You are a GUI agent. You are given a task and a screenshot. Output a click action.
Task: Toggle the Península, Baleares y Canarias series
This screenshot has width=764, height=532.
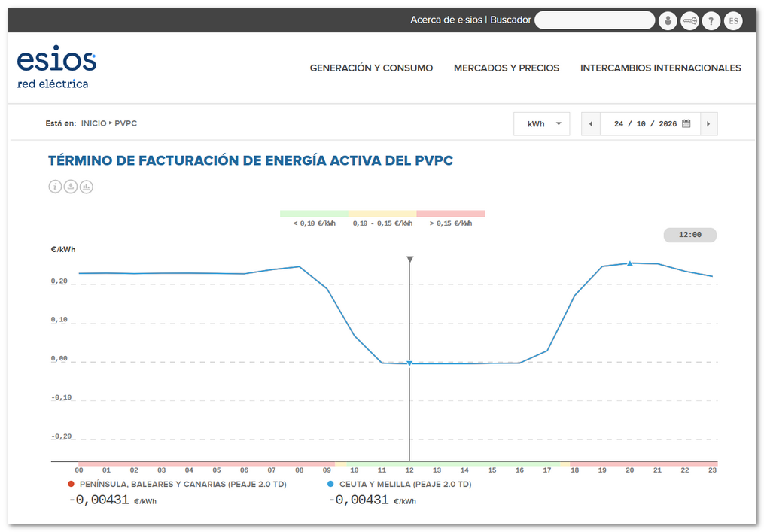point(178,485)
